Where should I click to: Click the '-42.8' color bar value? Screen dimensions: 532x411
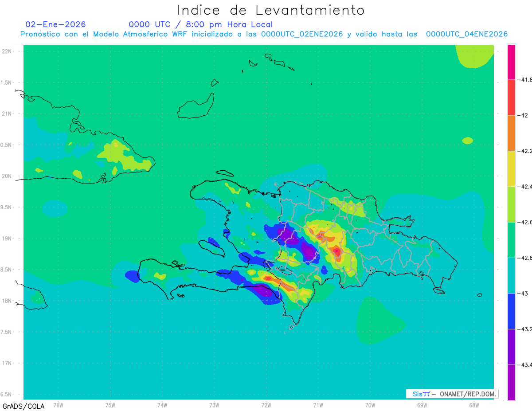(x=524, y=258)
